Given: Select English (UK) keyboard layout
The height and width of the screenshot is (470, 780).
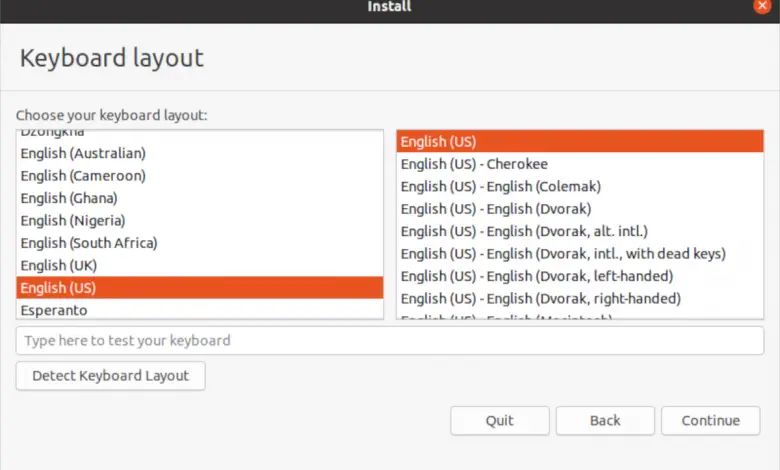Looking at the screenshot, I should click(x=59, y=265).
